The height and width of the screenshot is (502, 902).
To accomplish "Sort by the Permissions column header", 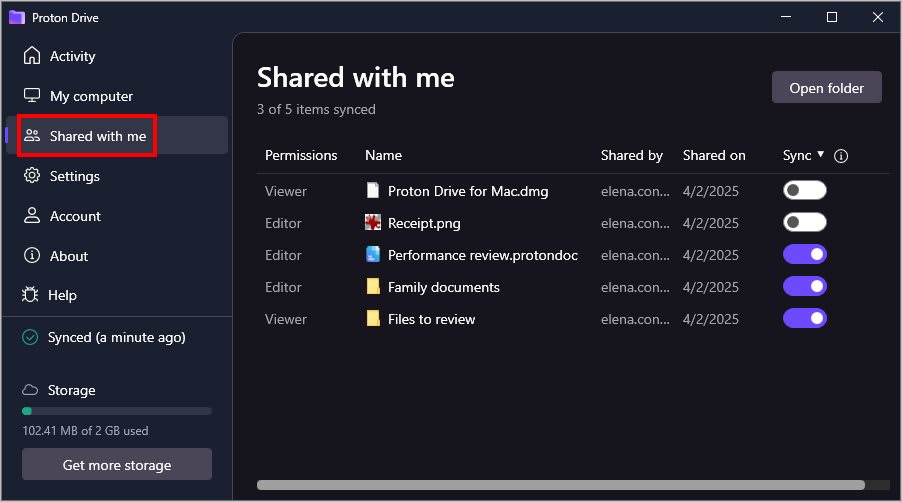I will (x=301, y=155).
